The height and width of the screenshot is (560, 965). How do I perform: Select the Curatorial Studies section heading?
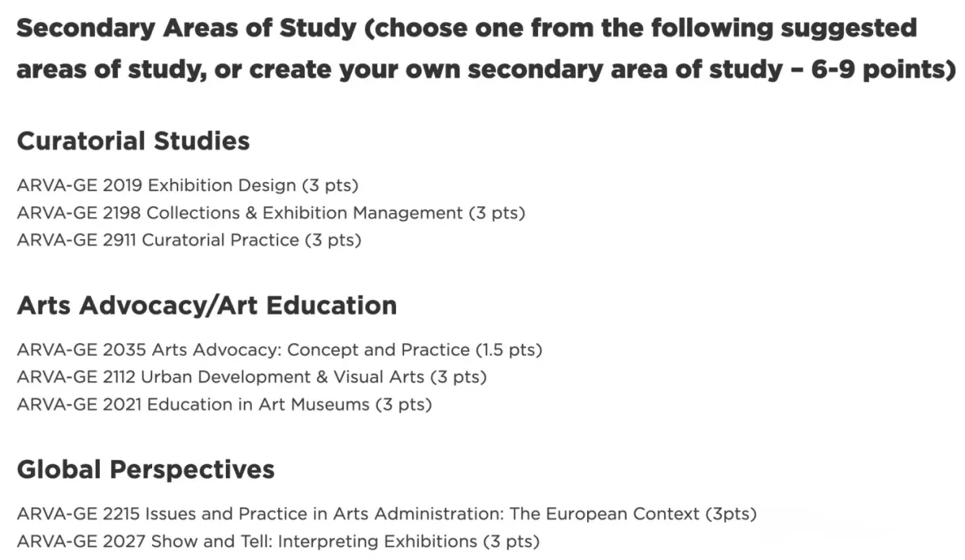[x=133, y=141]
